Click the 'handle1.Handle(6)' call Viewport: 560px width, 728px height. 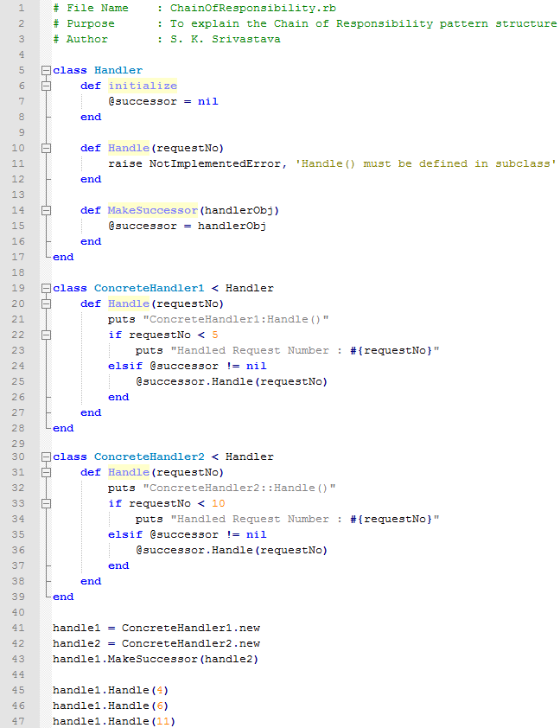click(111, 706)
